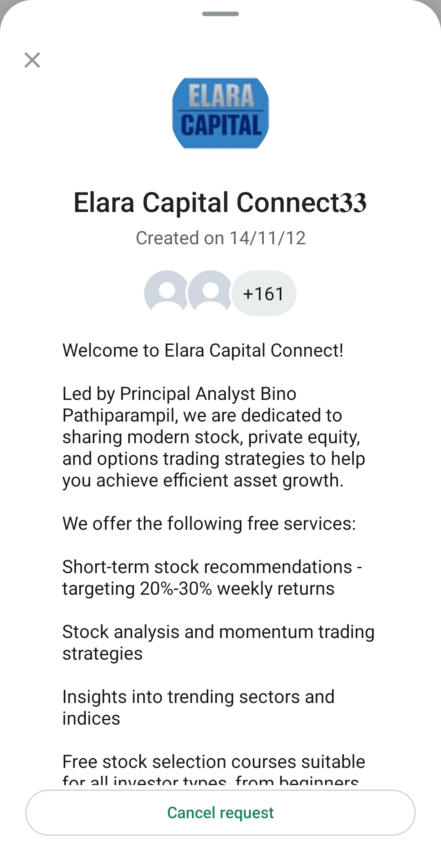Tap the drag handle at sheet top
The width and height of the screenshot is (441, 868).
tap(220, 14)
